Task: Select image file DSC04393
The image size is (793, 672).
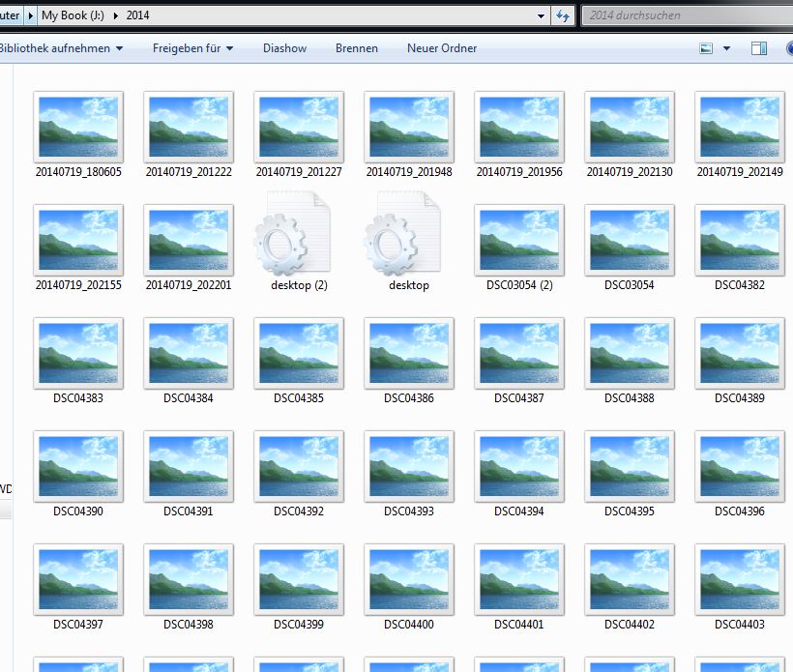Action: (x=409, y=475)
